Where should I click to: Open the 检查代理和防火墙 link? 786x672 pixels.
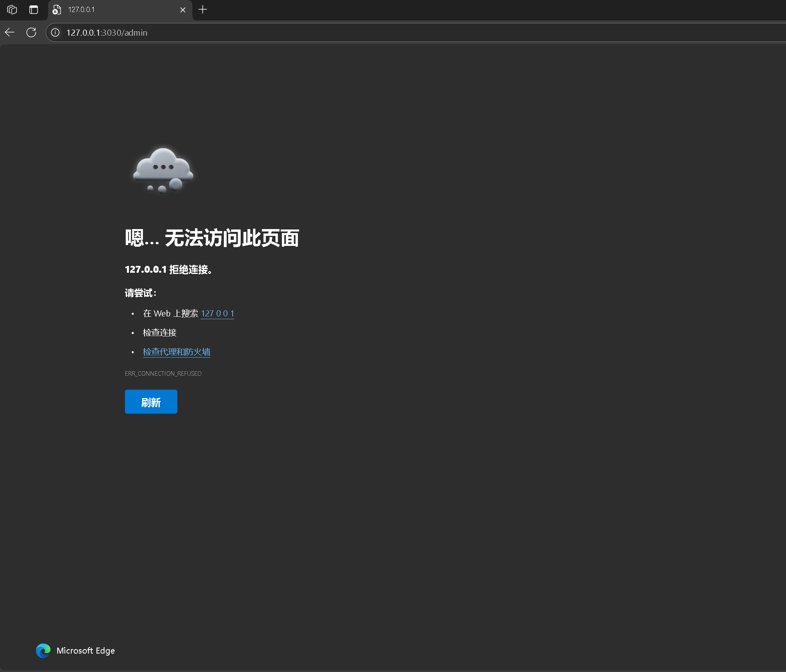pos(176,352)
